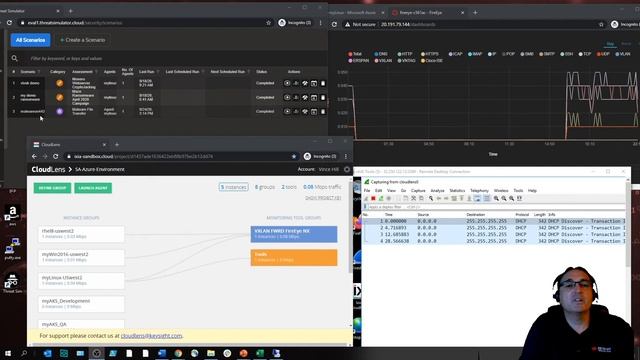Viewport: 640px width, 360px height.
Task: Open the Last Scheduled Run column filter
Action: (x=203, y=72)
